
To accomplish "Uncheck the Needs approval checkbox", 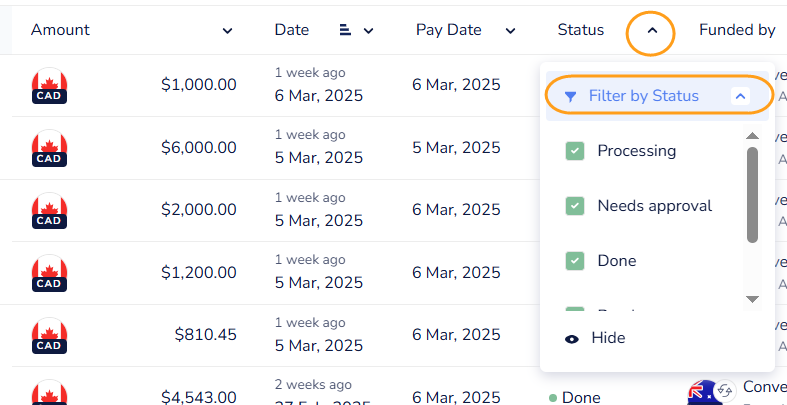I will 575,206.
